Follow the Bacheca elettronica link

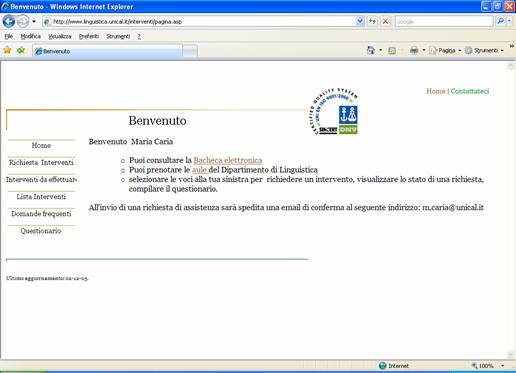(228, 160)
